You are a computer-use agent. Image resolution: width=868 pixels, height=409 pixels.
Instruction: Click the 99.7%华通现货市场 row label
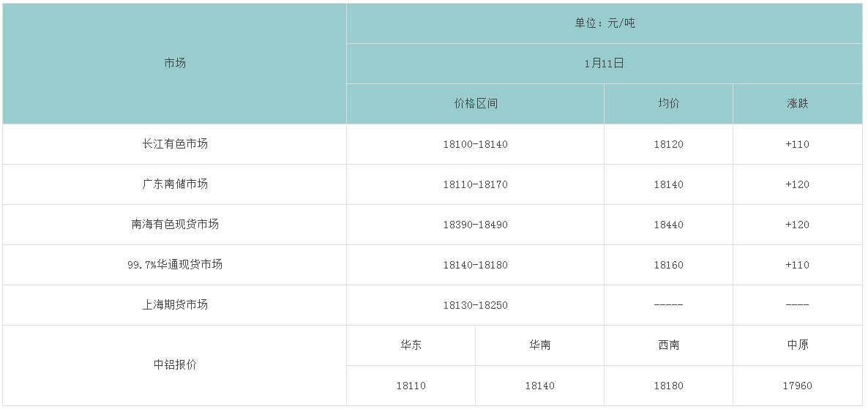coord(175,265)
